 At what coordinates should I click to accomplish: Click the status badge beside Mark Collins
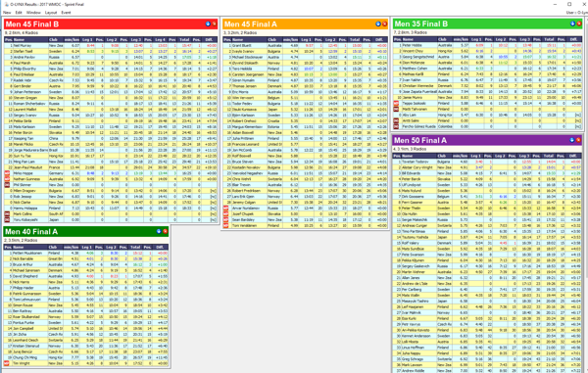point(7,214)
